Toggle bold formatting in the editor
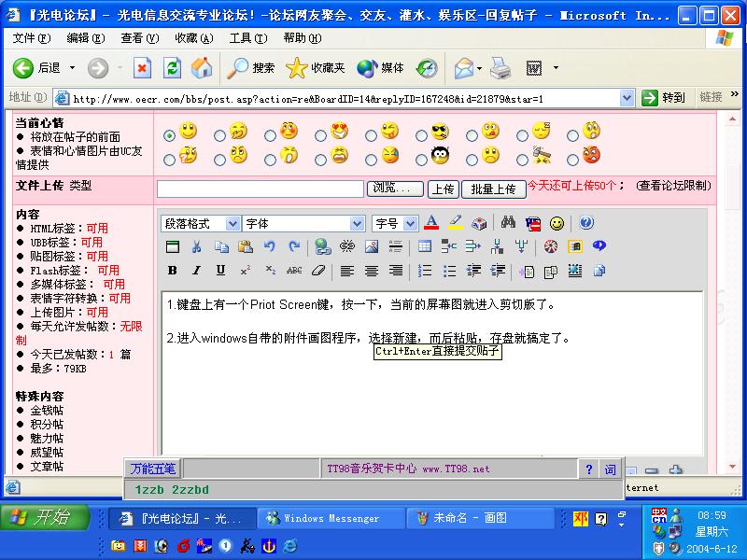Screen dimensions: 747x560 coord(173,271)
